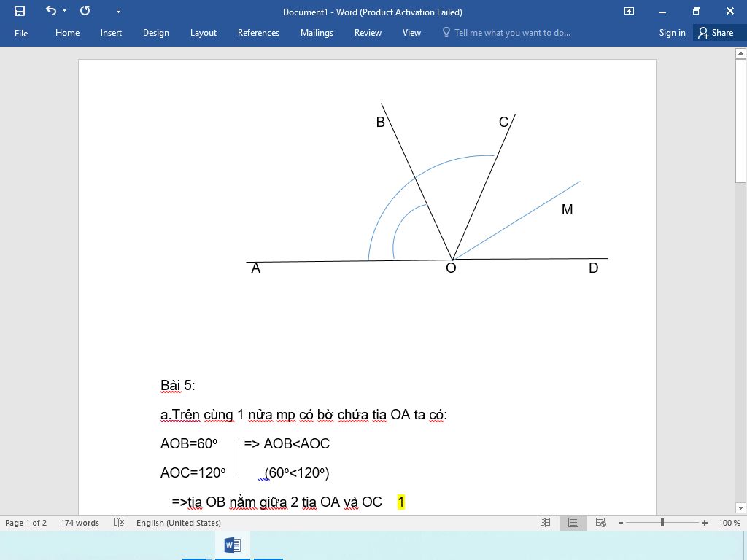Click the highlighted yellow '1' marker
This screenshot has width=747, height=560.
(401, 502)
